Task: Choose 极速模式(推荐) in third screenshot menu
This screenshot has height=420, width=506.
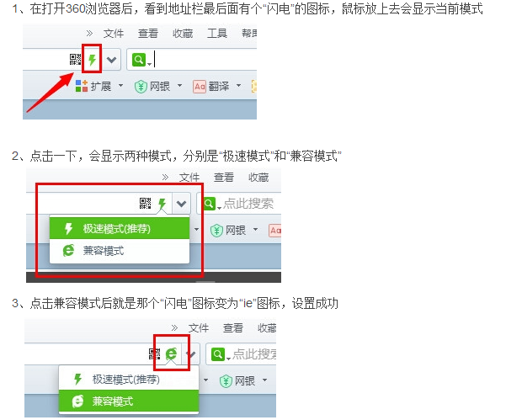Action: tap(128, 379)
